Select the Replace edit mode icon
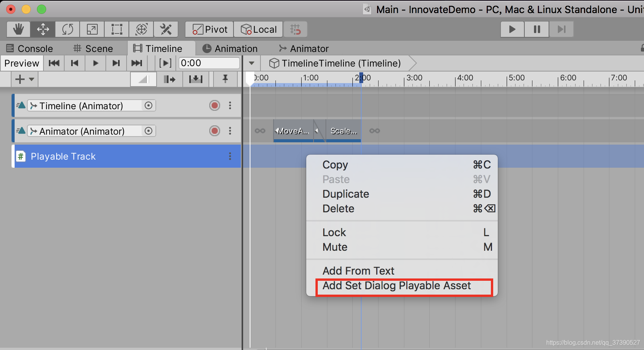Screen dimensions: 644x350 point(195,79)
